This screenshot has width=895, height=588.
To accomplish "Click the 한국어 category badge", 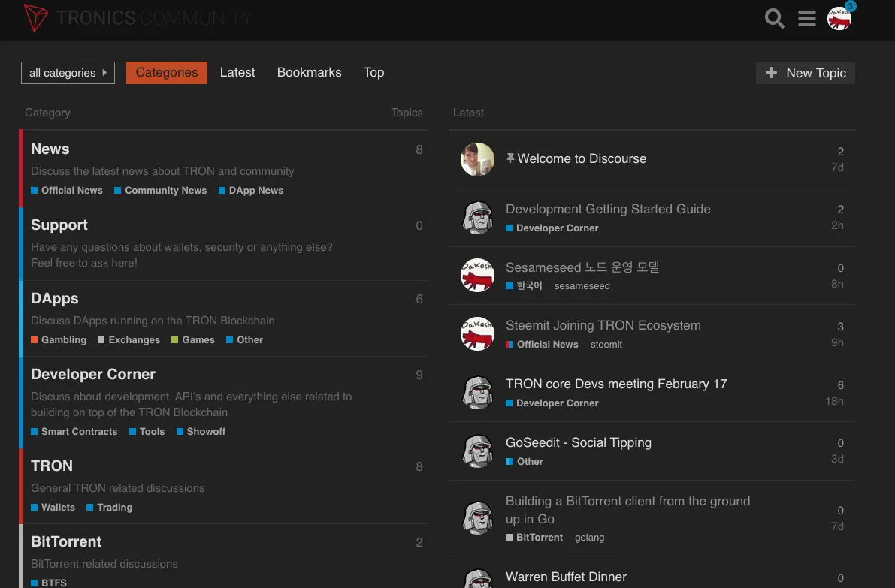I will (524, 285).
